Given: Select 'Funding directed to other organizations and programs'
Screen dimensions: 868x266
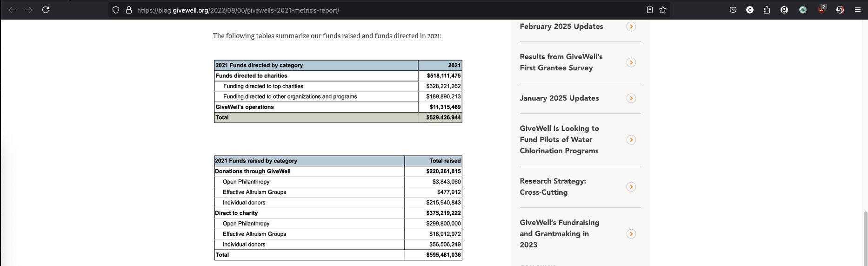Looking at the screenshot, I should pyautogui.click(x=290, y=96).
